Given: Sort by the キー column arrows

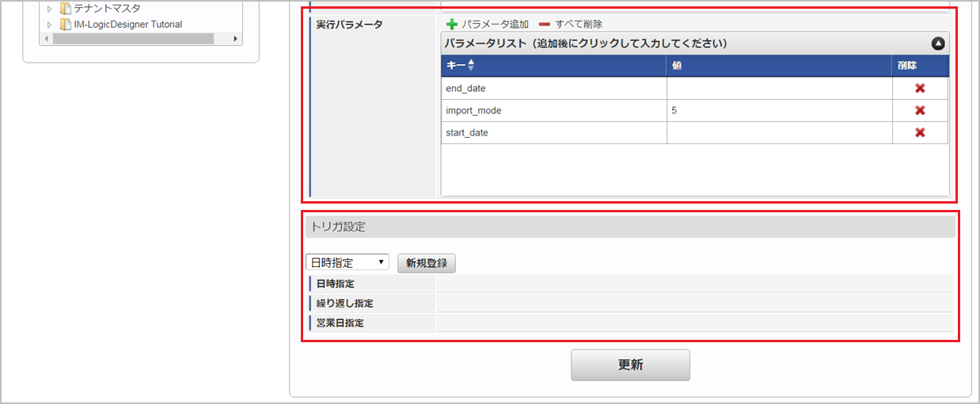Looking at the screenshot, I should pos(471,66).
